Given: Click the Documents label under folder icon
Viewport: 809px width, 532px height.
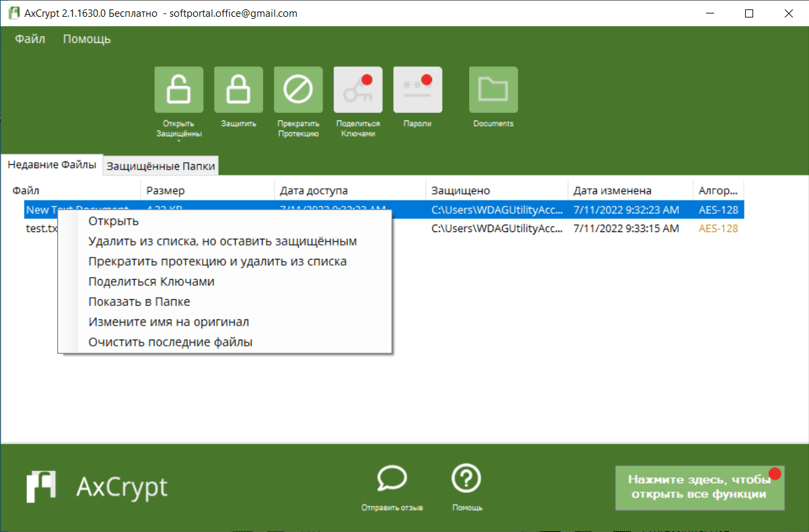Looking at the screenshot, I should [493, 124].
